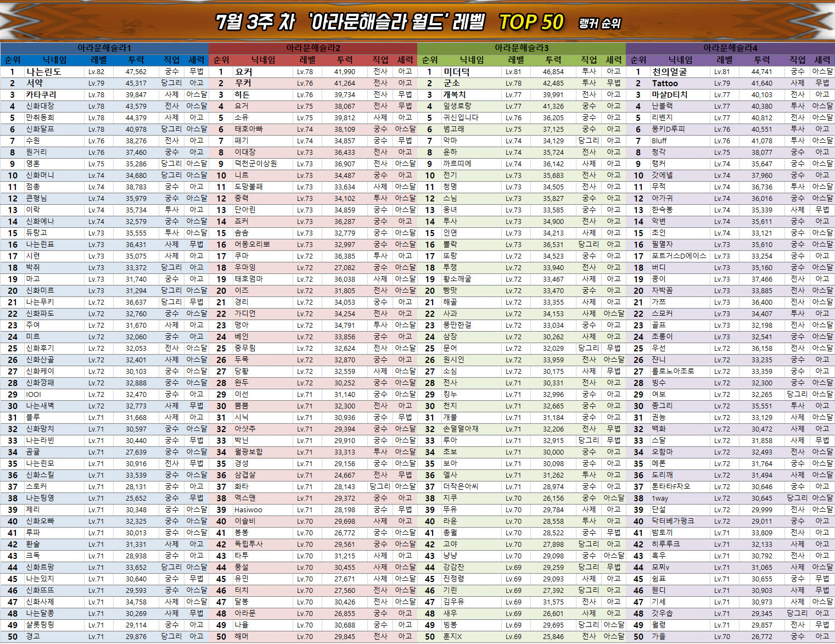
Task: Click nickname 귀신입니다
Action: 461,117
